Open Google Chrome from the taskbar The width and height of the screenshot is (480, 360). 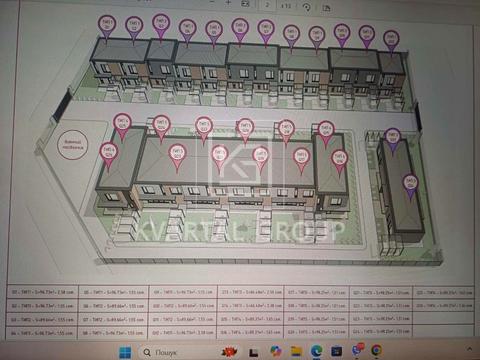377,350
